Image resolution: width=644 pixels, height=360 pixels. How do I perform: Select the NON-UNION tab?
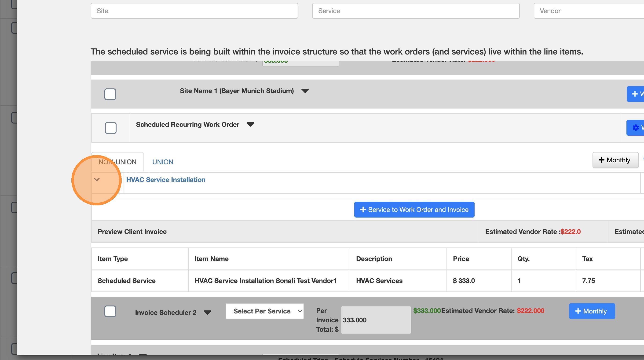[x=117, y=162]
